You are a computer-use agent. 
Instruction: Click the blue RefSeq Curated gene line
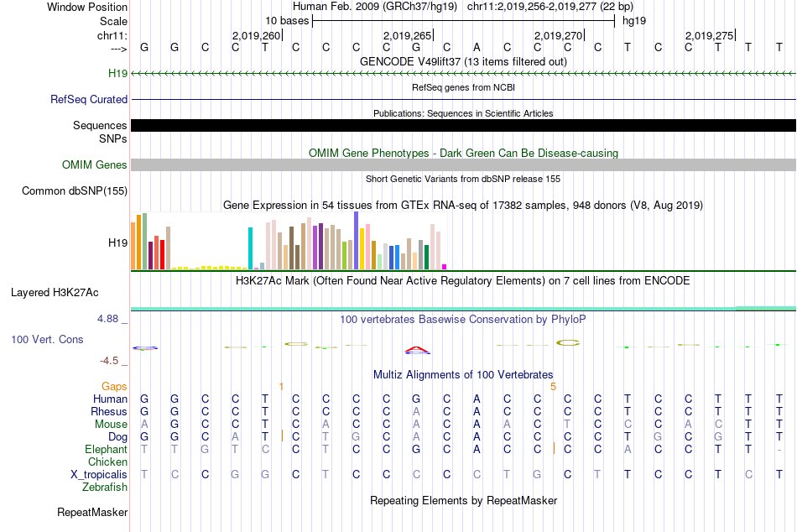tap(463, 99)
